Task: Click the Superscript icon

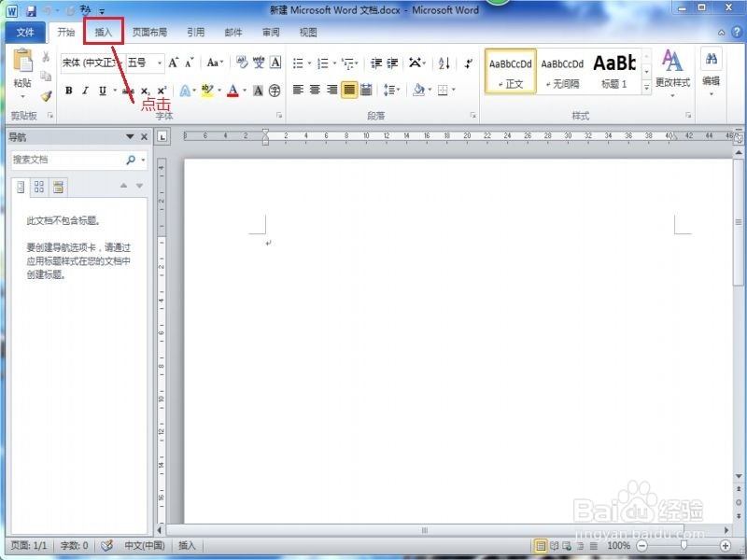Action: click(x=162, y=91)
